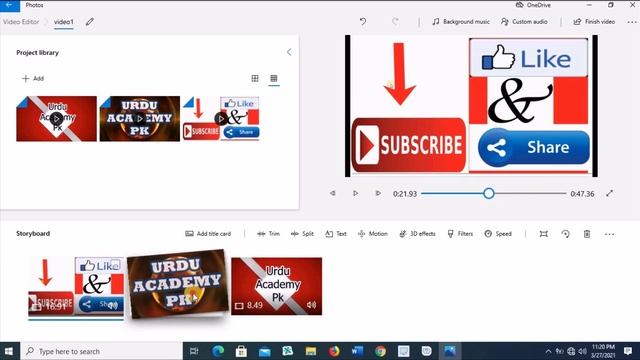The image size is (640, 360).
Task: Collapse the Project library panel
Action: (x=289, y=52)
